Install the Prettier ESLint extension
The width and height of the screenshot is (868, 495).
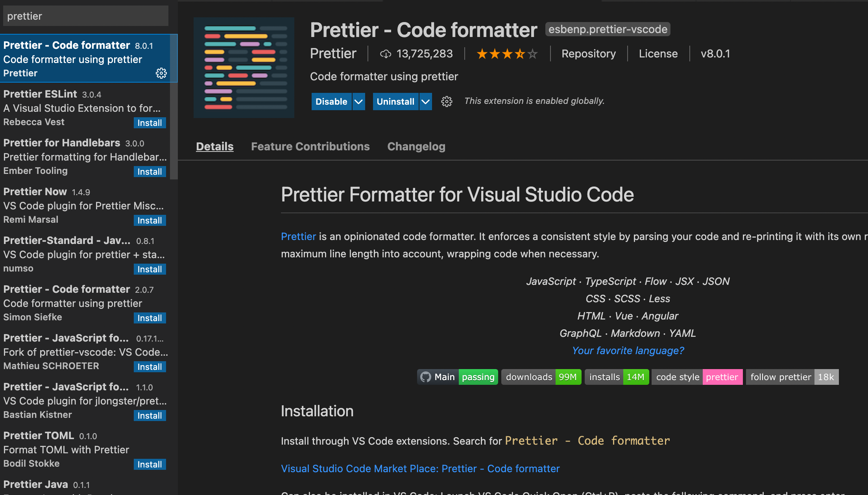tap(150, 123)
